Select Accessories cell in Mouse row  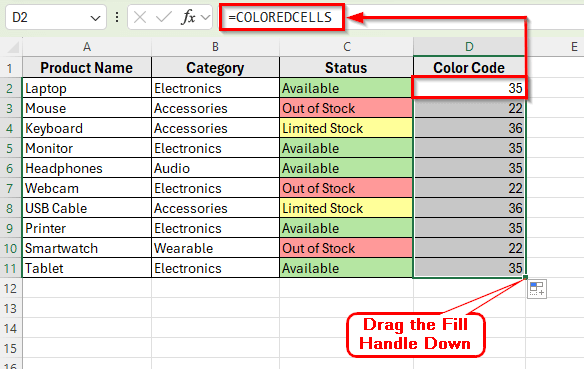[x=215, y=108]
